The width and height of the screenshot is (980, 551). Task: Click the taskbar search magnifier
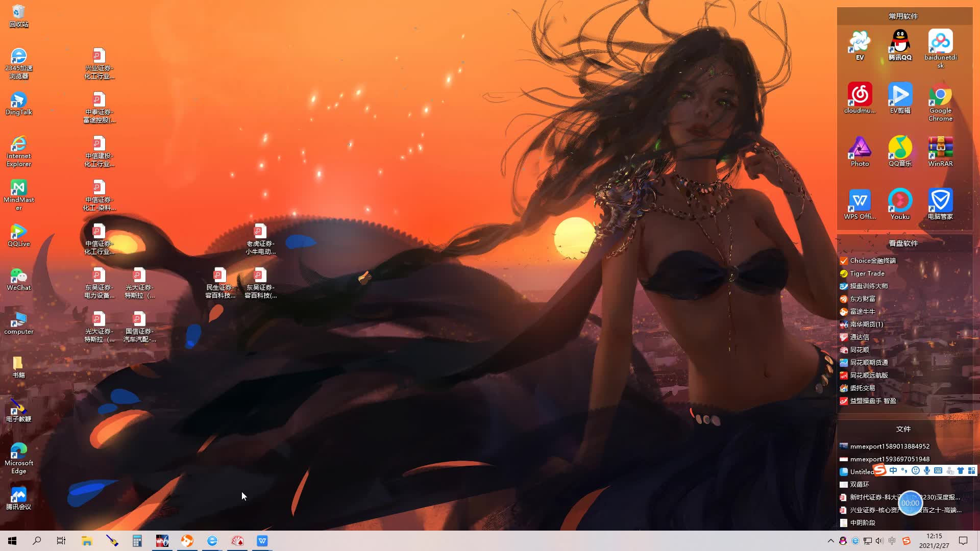coord(37,541)
